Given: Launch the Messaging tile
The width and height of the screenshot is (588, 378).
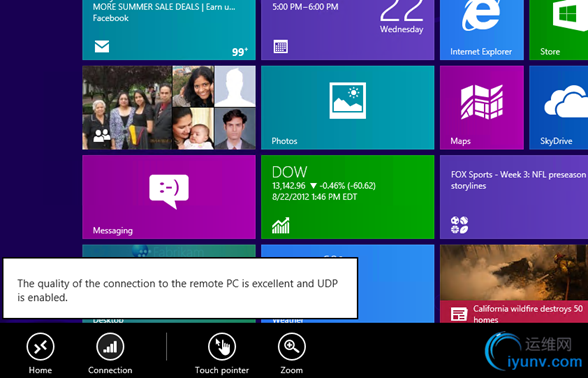Looking at the screenshot, I should [x=169, y=197].
